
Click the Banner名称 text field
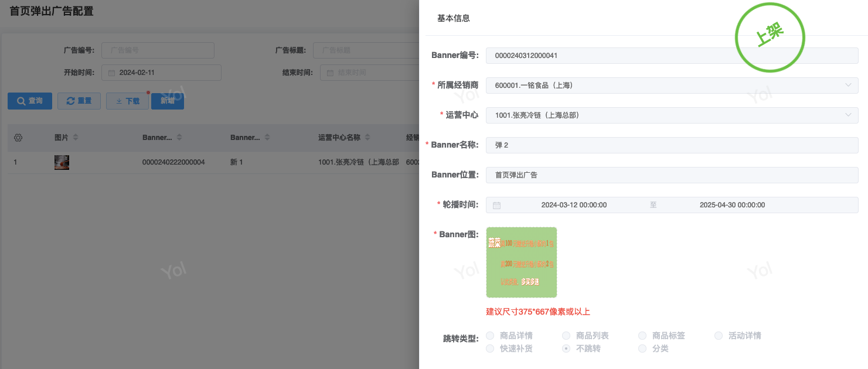672,145
